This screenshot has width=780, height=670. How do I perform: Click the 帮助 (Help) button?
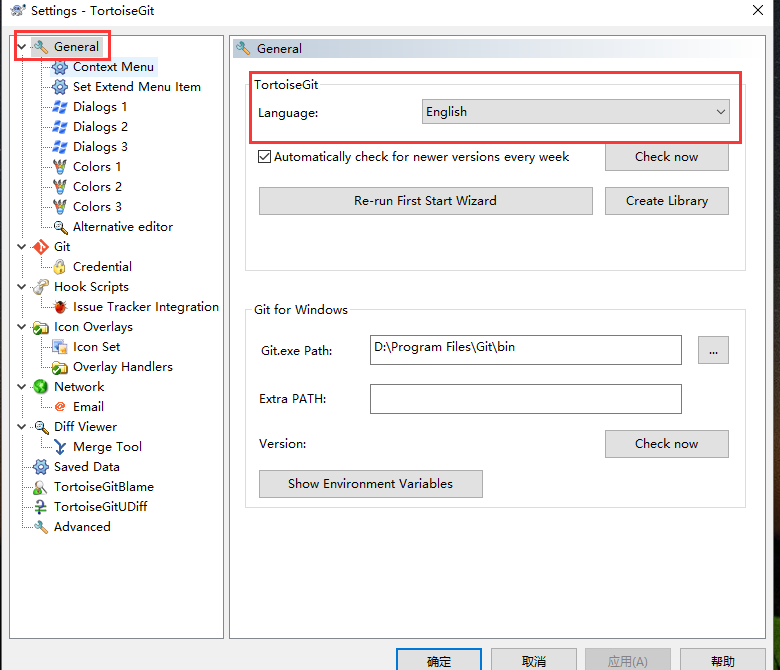[x=723, y=660]
